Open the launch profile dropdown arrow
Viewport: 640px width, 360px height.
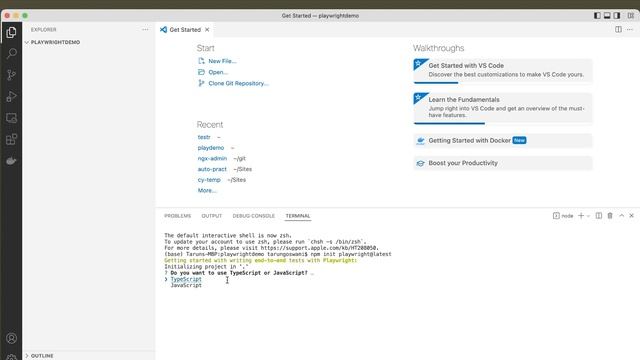tap(588, 216)
